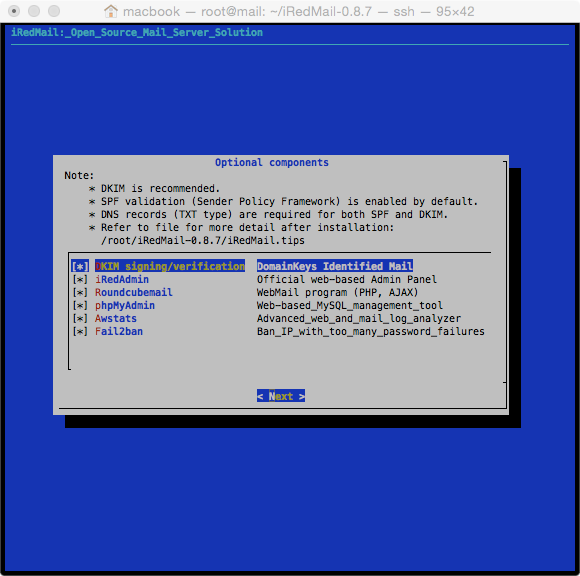Click the Official web-based Admin Panel description
This screenshot has height=576, width=580.
point(347,279)
